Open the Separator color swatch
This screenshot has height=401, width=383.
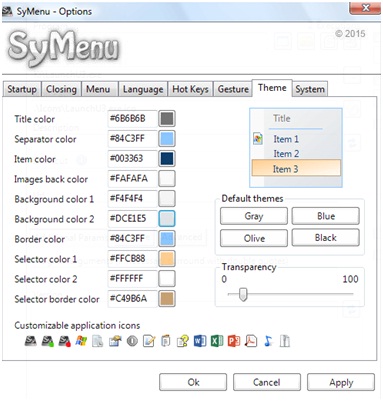167,139
